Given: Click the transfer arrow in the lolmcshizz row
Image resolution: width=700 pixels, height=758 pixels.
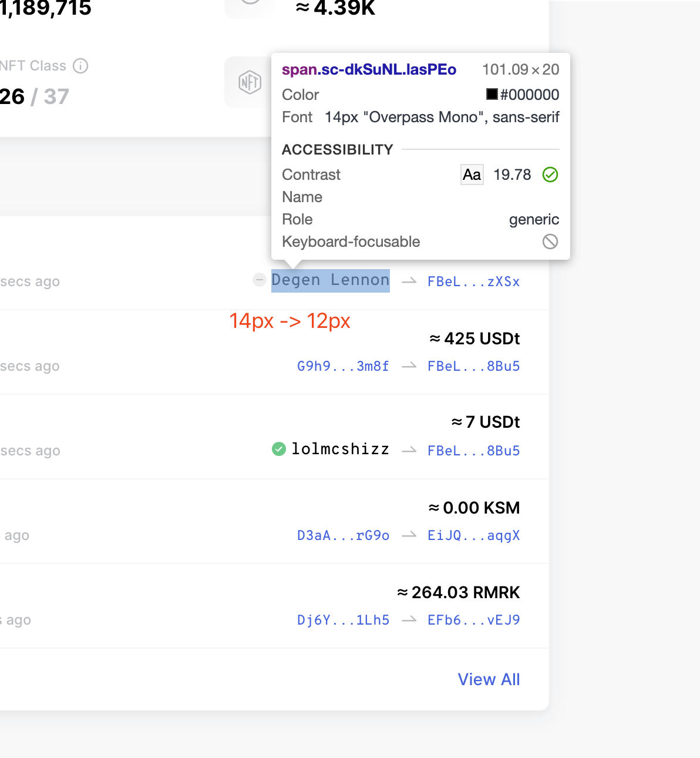Looking at the screenshot, I should 409,451.
